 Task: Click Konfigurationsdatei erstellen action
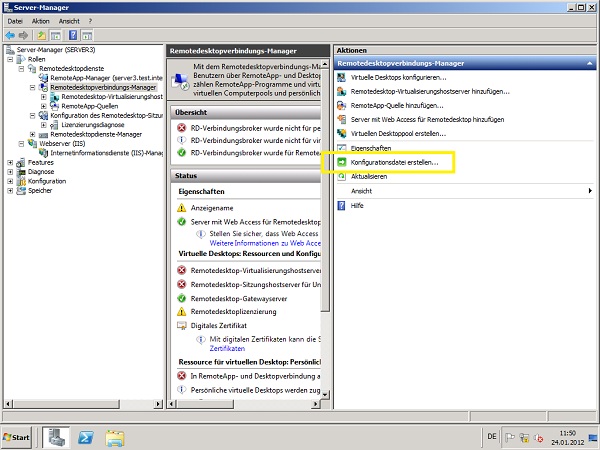click(x=395, y=162)
